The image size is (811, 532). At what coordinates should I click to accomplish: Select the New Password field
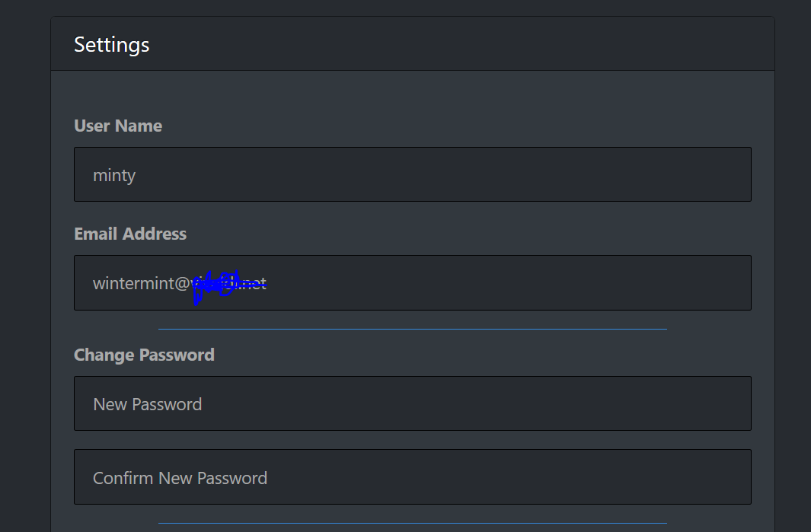[x=412, y=403]
